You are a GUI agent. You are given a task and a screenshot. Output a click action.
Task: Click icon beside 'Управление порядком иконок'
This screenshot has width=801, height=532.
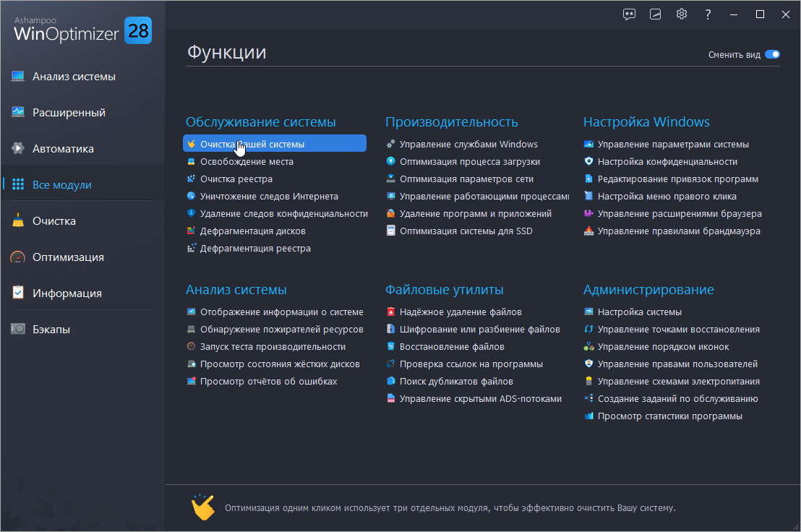(588, 346)
